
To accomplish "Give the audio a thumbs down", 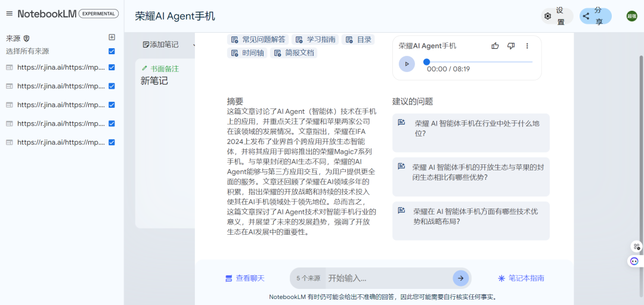I will pyautogui.click(x=511, y=46).
